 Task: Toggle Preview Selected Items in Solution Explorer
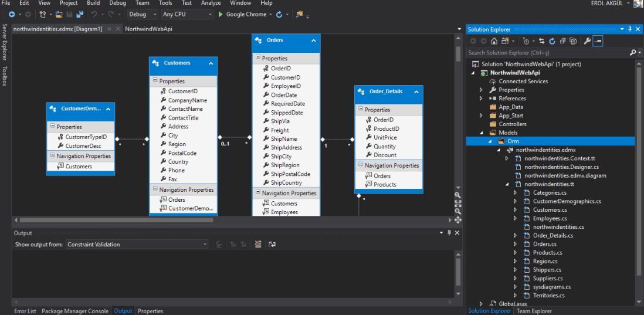point(597,41)
